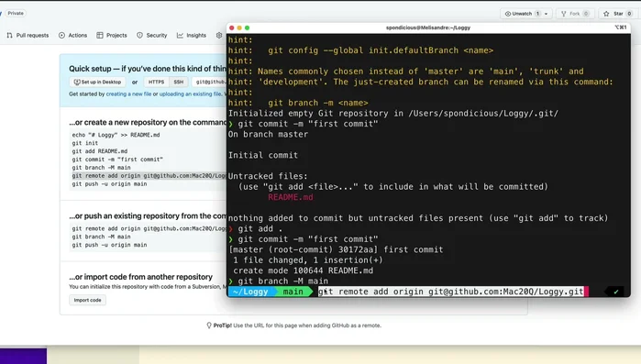This screenshot has height=364, width=641.
Task: Click README.md in red in terminal
Action: tap(291, 197)
